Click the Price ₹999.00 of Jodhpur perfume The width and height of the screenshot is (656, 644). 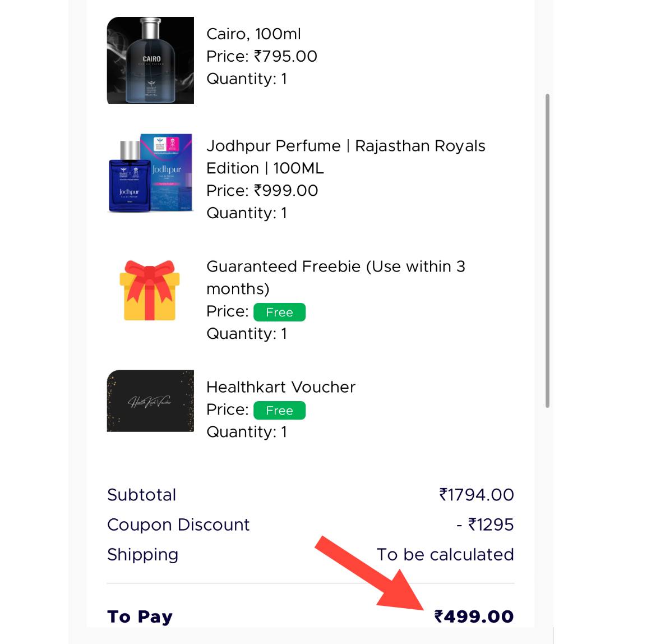[x=262, y=191]
